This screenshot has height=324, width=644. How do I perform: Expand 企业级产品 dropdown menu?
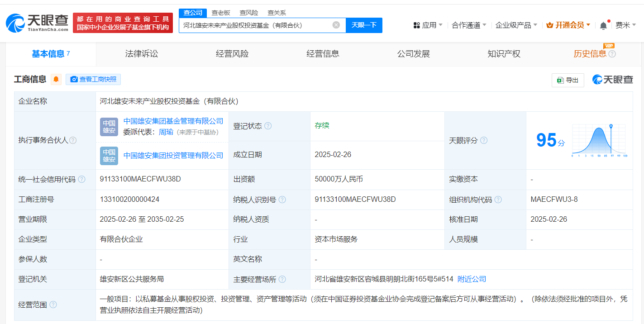[516, 25]
